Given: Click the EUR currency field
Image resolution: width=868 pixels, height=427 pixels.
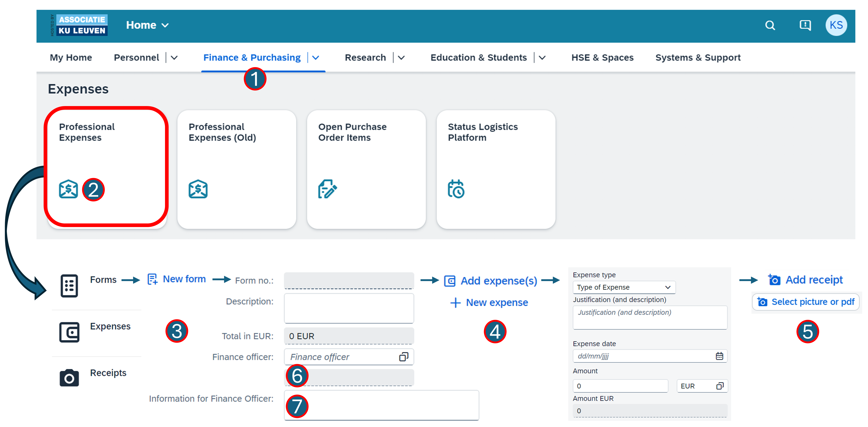Looking at the screenshot, I should 702,386.
